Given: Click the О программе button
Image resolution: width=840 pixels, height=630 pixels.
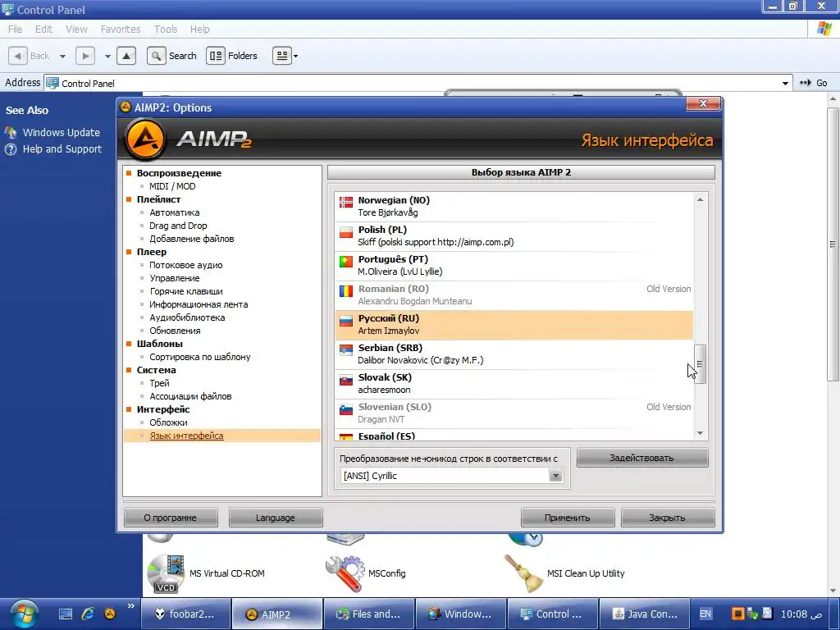Looking at the screenshot, I should point(171,518).
